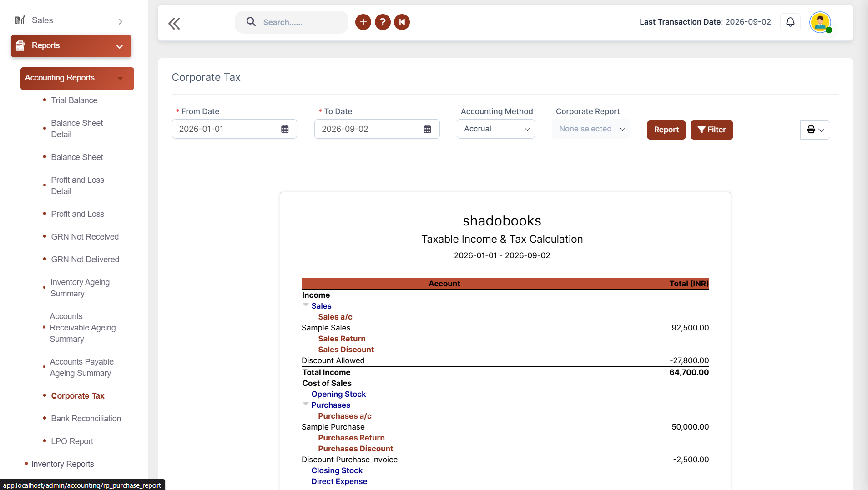Viewport: 868px width, 490px height.
Task: Click the To Date input field
Action: [x=365, y=129]
